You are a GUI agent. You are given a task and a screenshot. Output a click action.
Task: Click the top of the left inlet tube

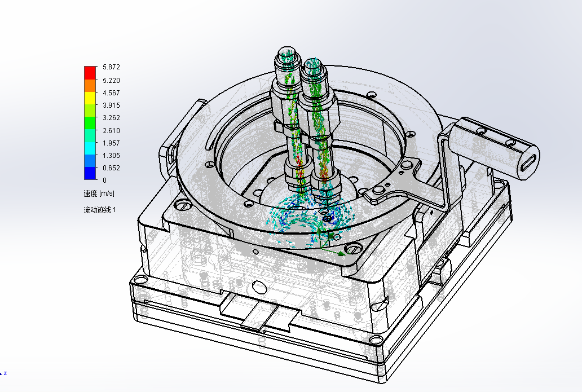[288, 55]
